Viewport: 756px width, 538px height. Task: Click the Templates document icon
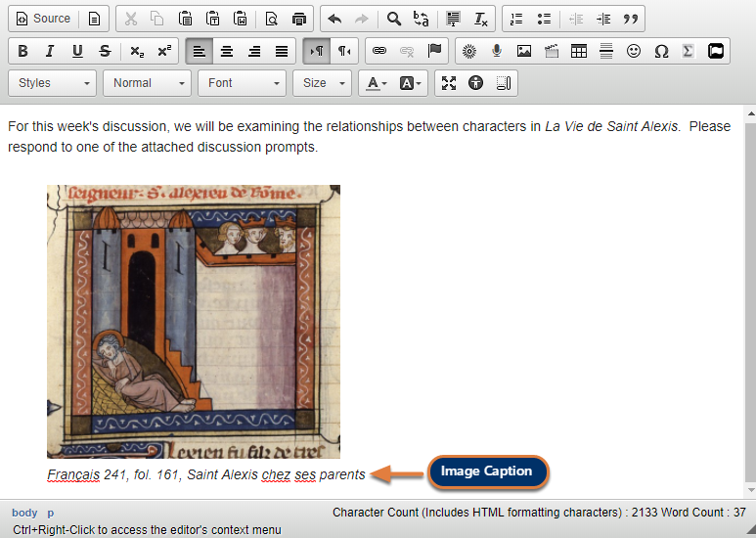pos(94,19)
